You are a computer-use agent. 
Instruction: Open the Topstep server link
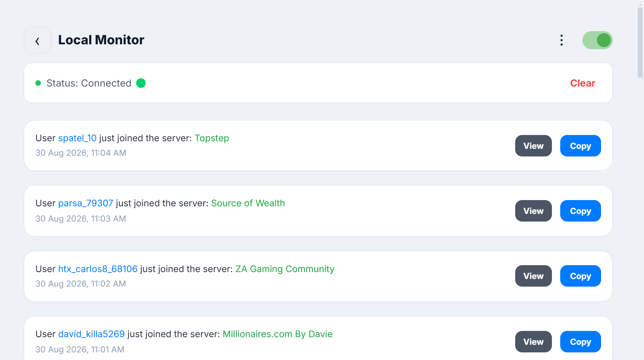point(212,138)
